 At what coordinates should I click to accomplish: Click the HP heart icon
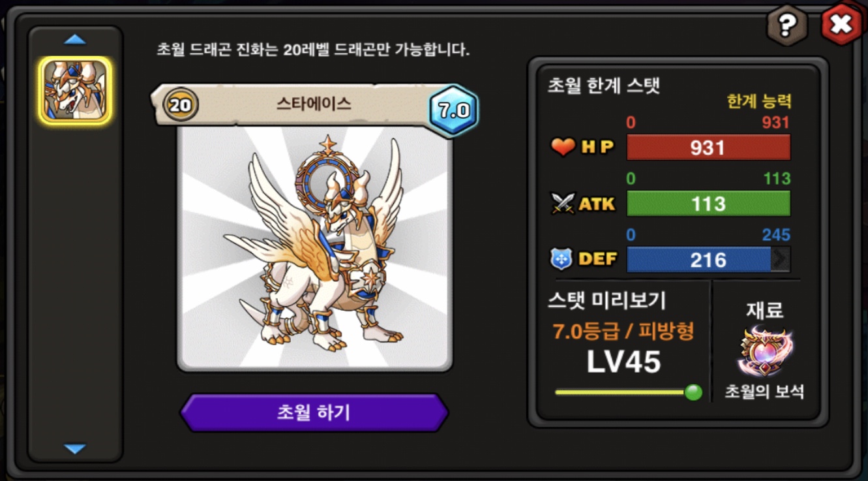click(x=562, y=147)
